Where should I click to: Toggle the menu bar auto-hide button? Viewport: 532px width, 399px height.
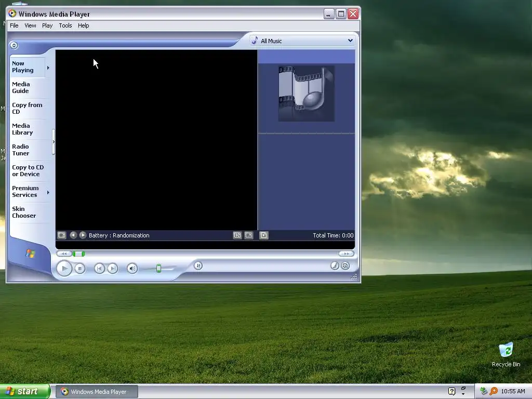pos(14,45)
